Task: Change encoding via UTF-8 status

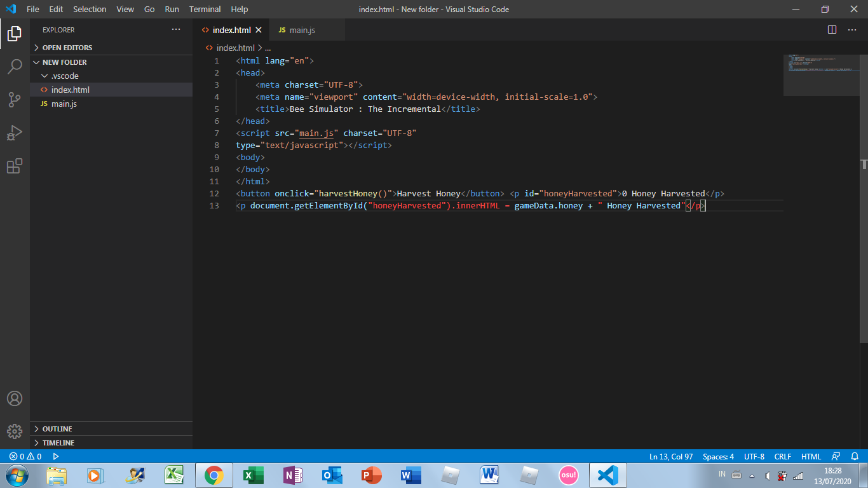Action: click(754, 456)
